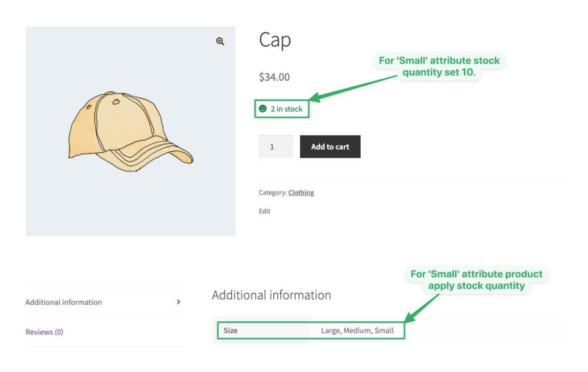Open the Clothing category link

point(301,193)
